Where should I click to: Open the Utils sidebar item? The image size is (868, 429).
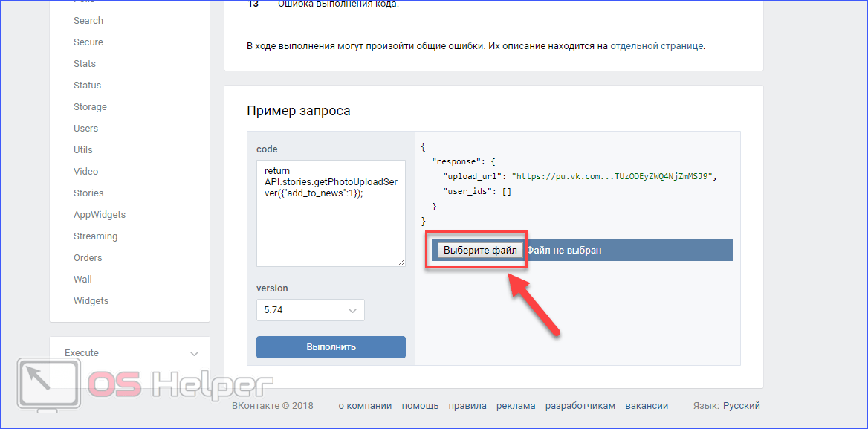click(83, 150)
